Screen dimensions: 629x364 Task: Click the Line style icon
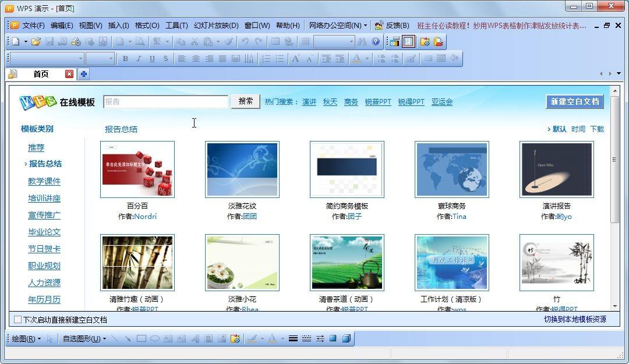(x=293, y=338)
